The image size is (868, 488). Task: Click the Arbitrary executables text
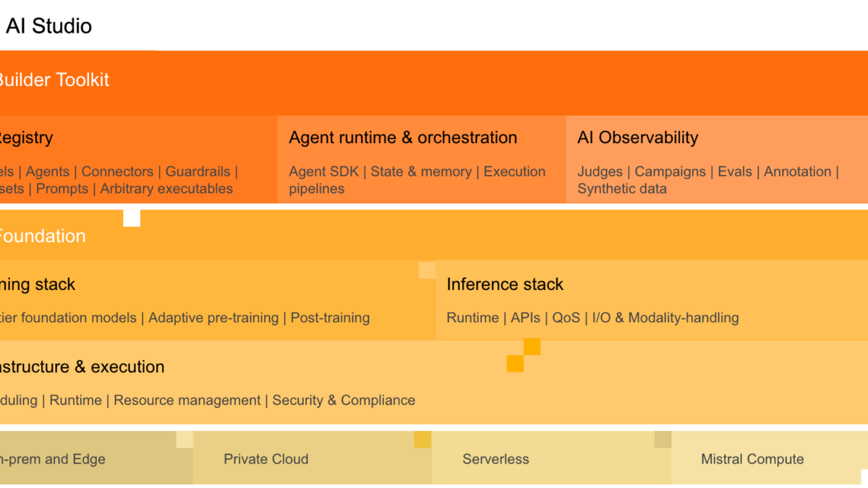(x=166, y=189)
